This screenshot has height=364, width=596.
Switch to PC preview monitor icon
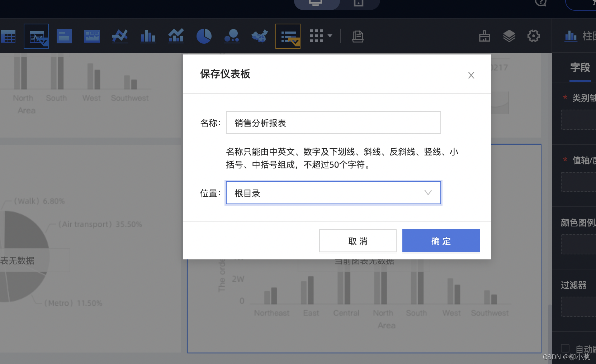316,3
